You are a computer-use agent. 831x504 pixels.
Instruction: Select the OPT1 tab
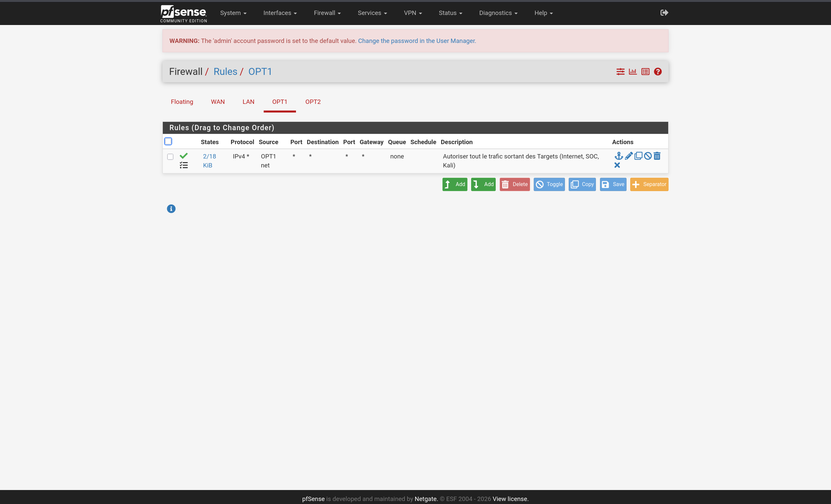click(280, 102)
